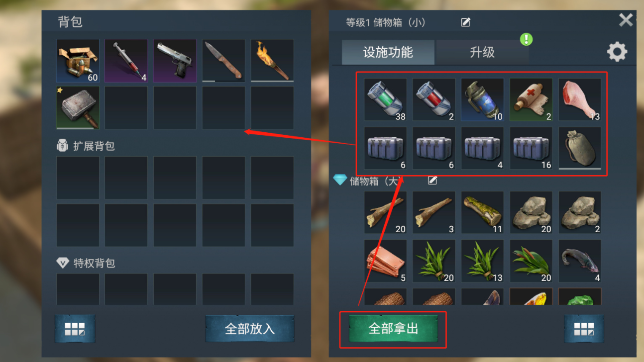Viewport: 644px width, 362px height.
Task: Rename the large storage box
Action: (432, 181)
